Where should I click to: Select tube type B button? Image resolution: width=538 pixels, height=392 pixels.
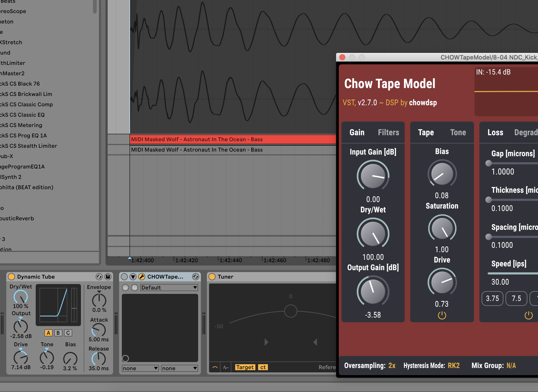[x=58, y=333]
